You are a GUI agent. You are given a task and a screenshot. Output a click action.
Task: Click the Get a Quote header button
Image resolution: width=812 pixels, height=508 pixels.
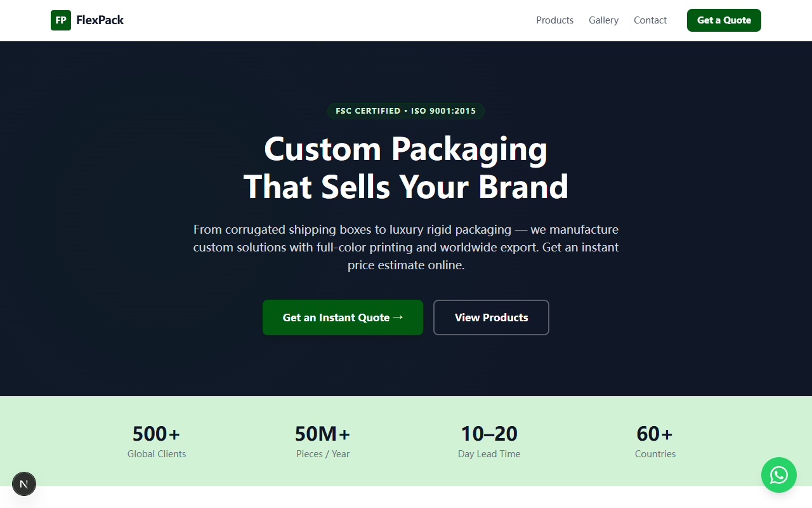tap(724, 20)
